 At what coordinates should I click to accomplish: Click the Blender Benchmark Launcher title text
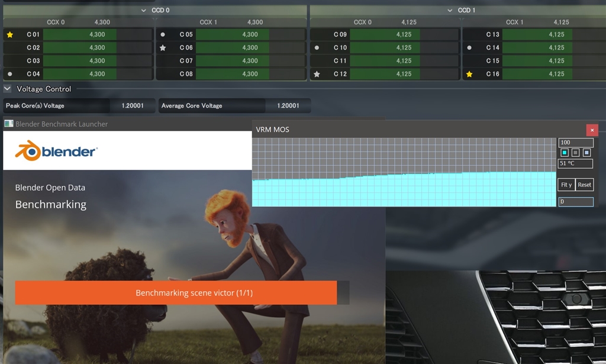click(62, 124)
